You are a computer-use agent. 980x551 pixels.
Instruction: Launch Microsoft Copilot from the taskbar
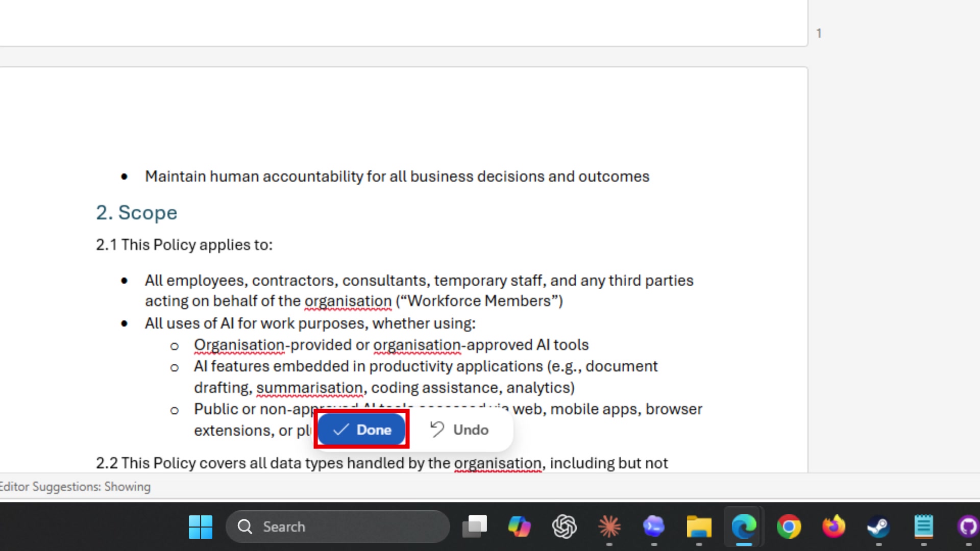coord(519,527)
